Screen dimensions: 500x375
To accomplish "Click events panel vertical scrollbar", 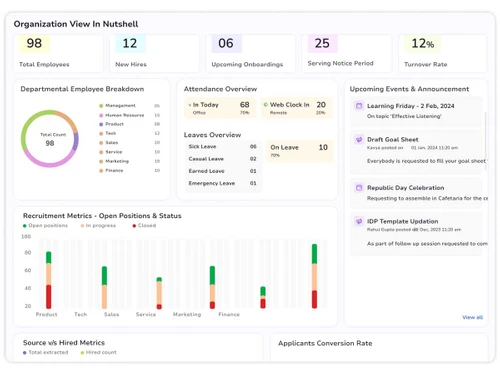I will coord(486,141).
